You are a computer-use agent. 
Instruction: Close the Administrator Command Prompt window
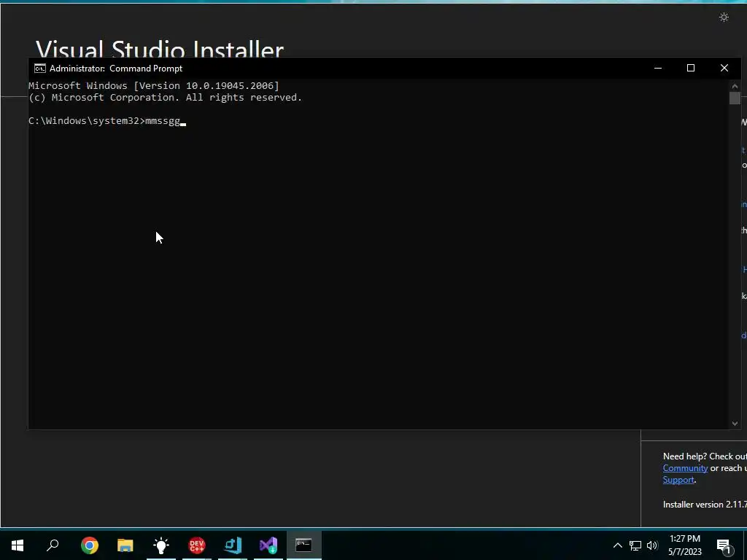[724, 68]
